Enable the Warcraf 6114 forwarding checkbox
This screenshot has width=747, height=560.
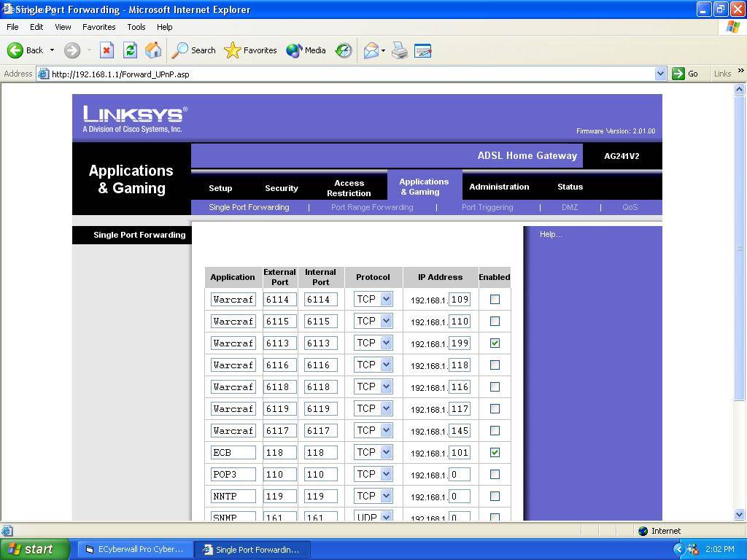point(495,300)
